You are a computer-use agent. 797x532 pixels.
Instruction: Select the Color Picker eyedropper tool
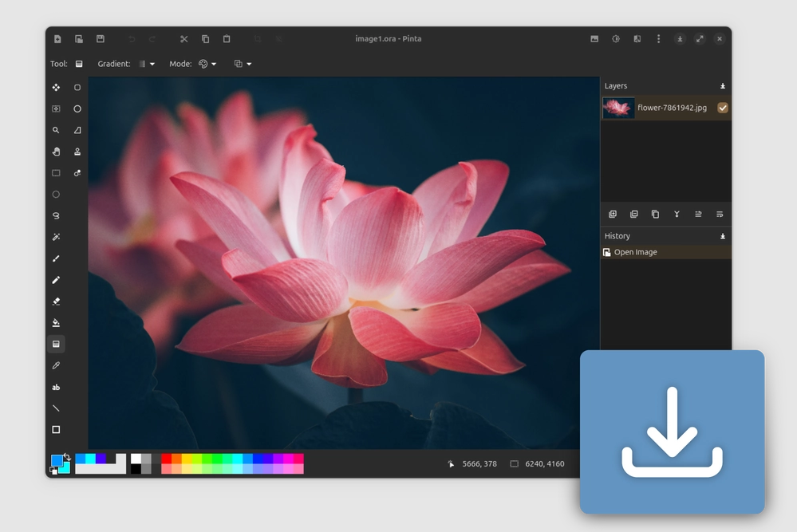click(56, 365)
